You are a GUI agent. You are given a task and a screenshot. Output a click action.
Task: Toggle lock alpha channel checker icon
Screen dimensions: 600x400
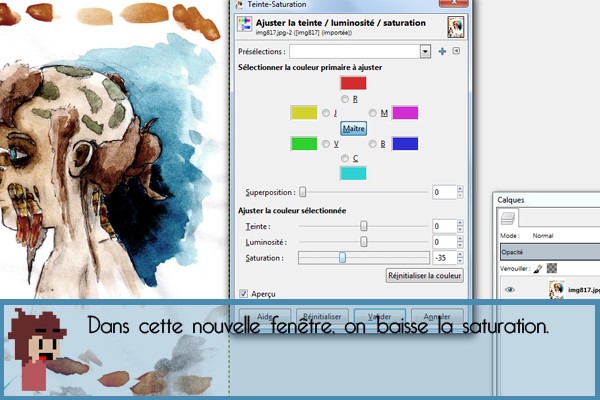pyautogui.click(x=552, y=268)
